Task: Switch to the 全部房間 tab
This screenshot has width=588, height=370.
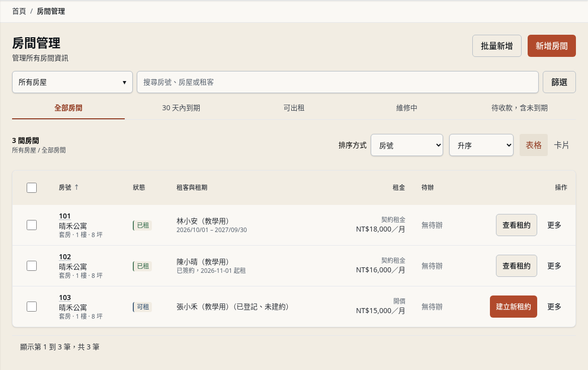Action: point(68,108)
